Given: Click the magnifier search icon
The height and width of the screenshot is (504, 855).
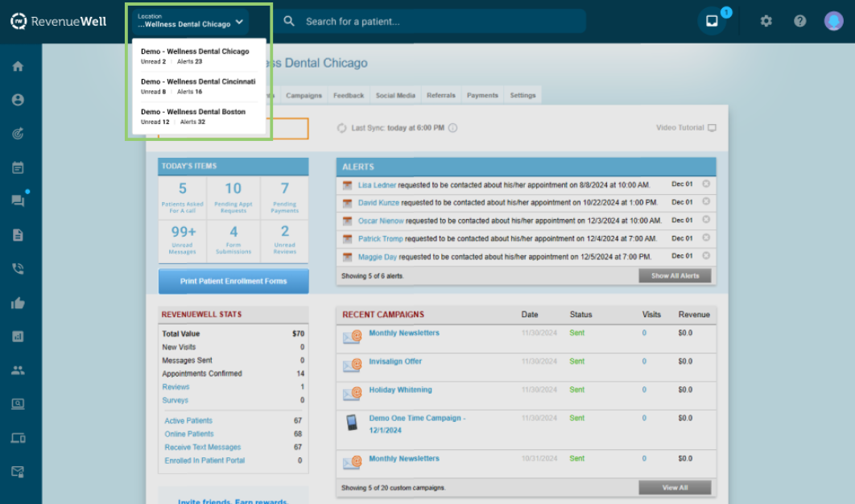Looking at the screenshot, I should click(289, 21).
